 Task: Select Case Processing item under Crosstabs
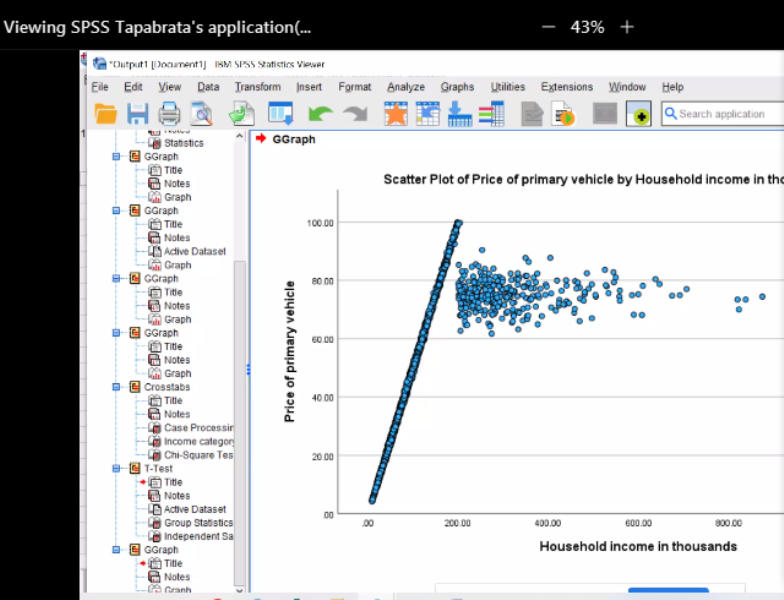[x=198, y=428]
